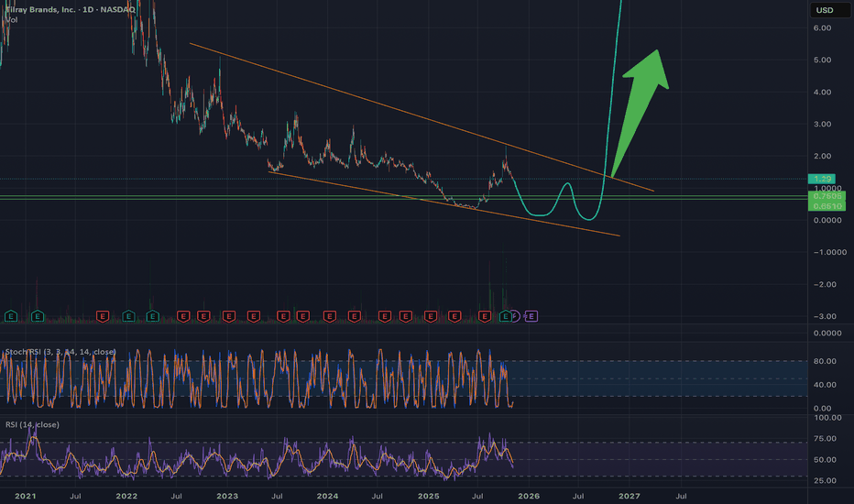Screen dimensions: 854x504
Task: Click the green horizontal line label 0.7606
Action: [x=827, y=195]
